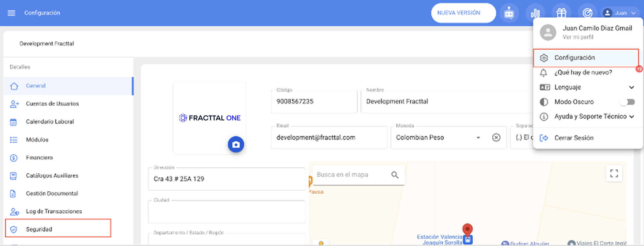
Task: Click the Dirección input field
Action: (x=227, y=179)
